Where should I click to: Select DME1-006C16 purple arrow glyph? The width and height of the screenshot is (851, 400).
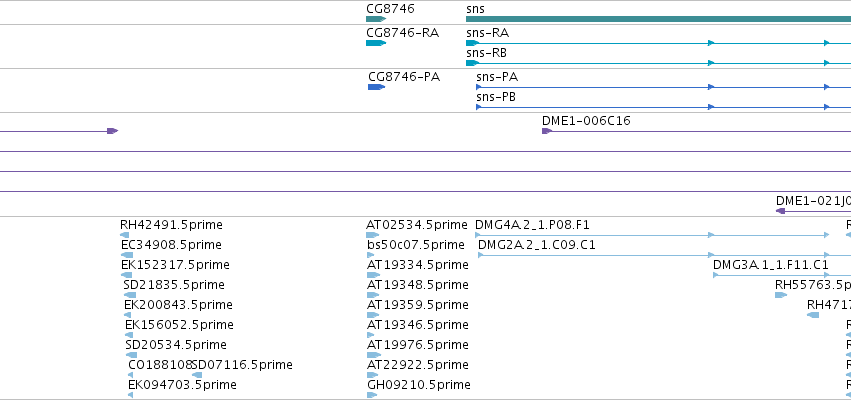tap(547, 131)
